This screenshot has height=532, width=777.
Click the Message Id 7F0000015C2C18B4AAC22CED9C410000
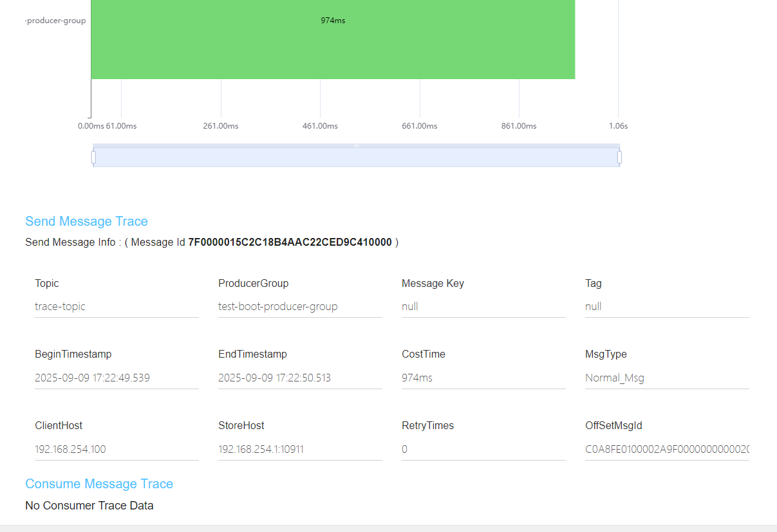(290, 243)
